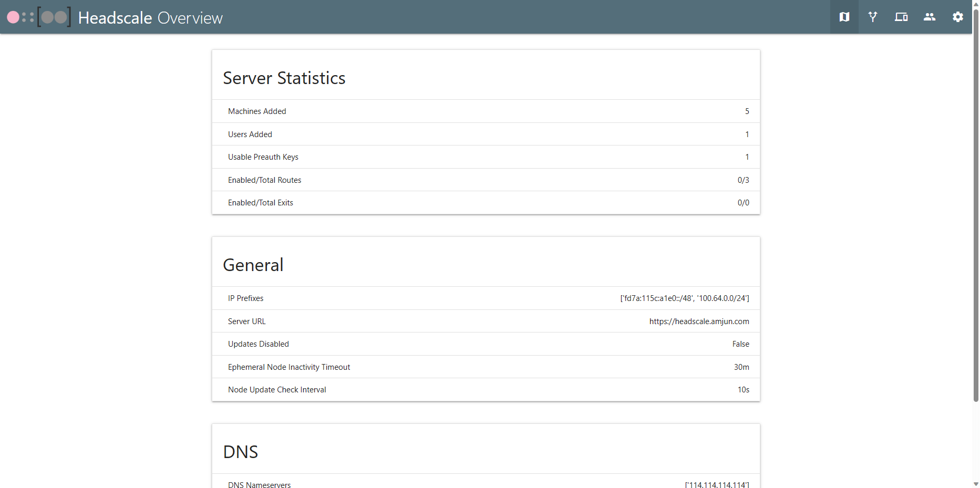Select the Machines Added row
Image resolution: width=980 pixels, height=488 pixels.
pos(486,111)
